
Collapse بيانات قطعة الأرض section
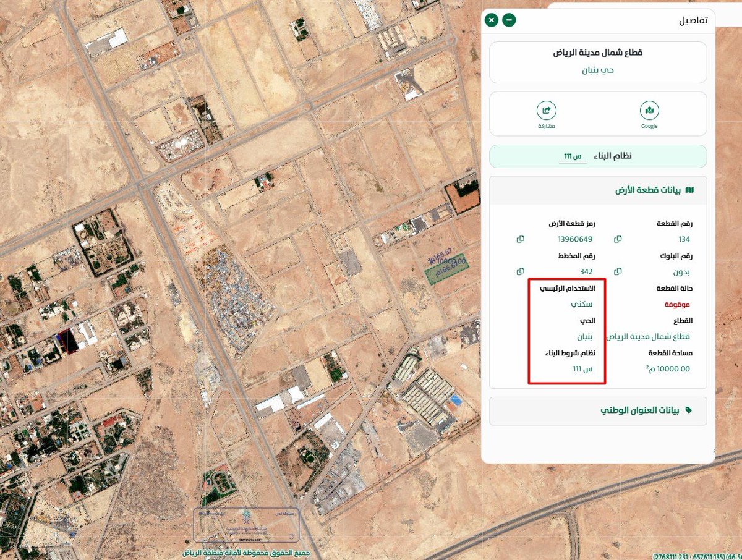pos(598,190)
